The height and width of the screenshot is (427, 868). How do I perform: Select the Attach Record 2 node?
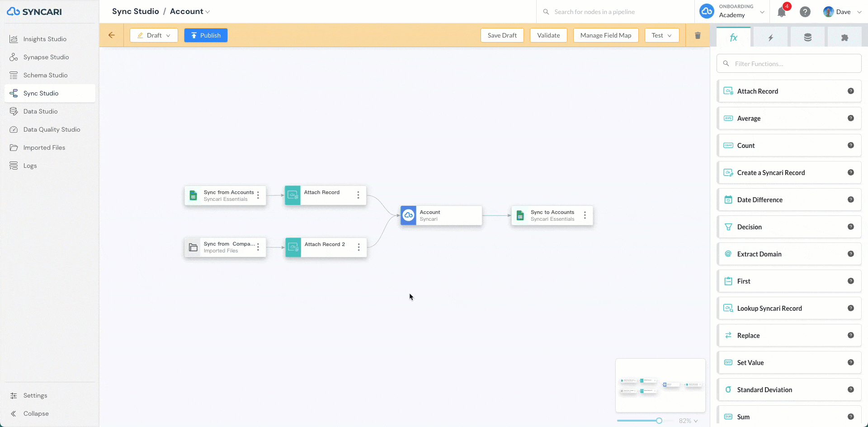coord(326,247)
